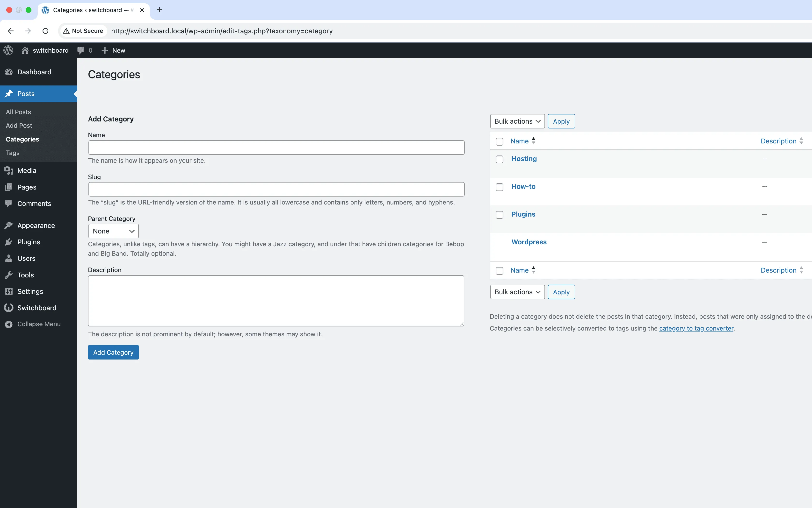Screen dimensions: 812x508
Task: Check the select-all checkbox in table header
Action: (x=499, y=141)
